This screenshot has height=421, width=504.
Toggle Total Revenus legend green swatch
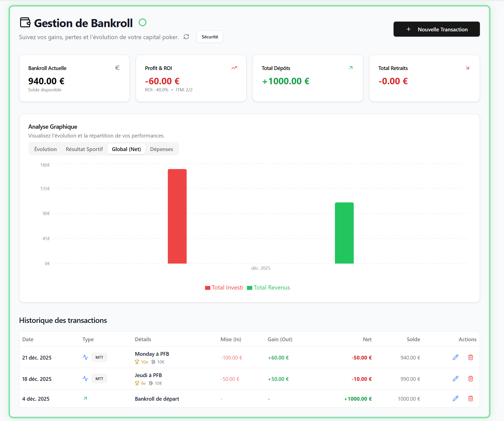[249, 288]
